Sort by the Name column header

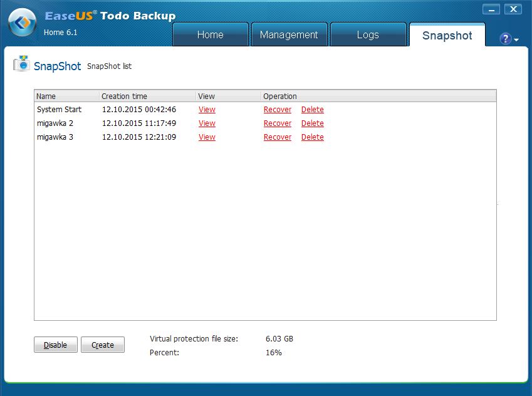[67, 96]
